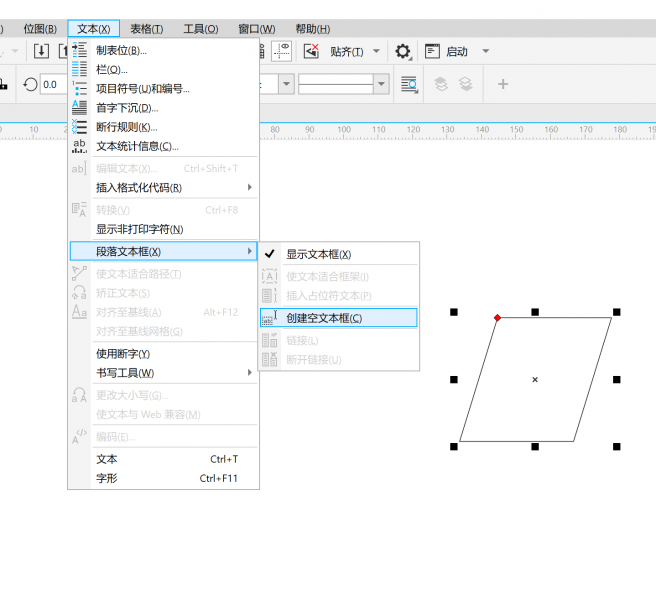Click the encode icon beside 编码
This screenshot has width=656, height=600.
pos(79,436)
